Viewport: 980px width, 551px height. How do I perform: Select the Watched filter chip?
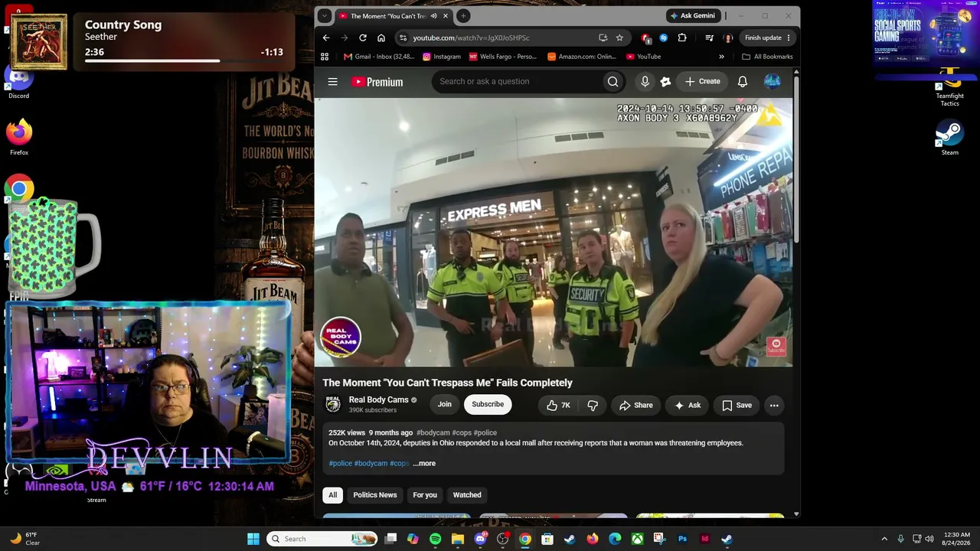click(x=467, y=495)
